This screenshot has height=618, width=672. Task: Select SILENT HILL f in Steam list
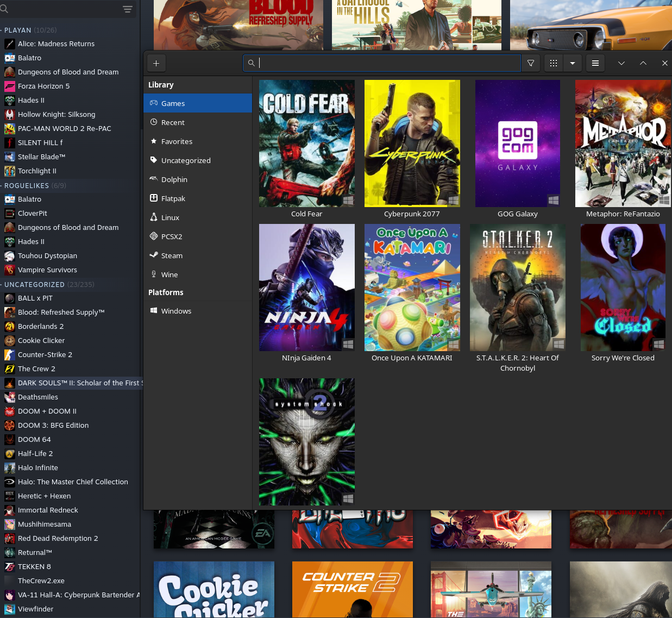tap(40, 142)
